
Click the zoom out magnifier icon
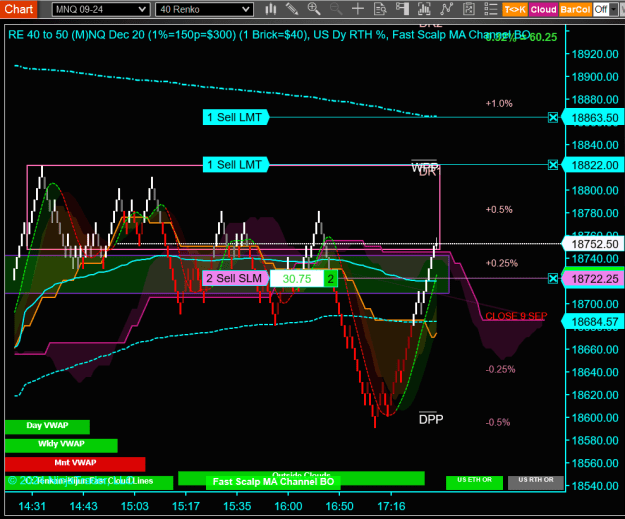[336, 9]
